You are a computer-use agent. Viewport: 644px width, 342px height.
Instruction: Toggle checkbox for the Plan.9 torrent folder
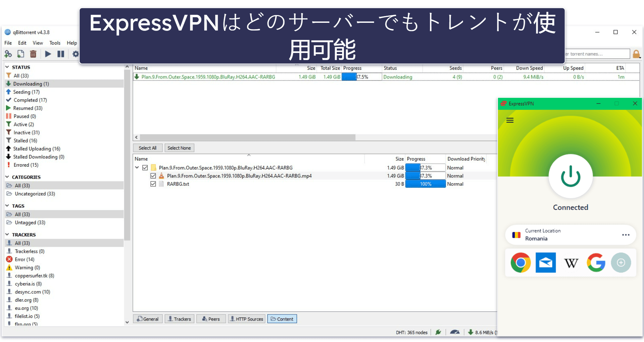(x=145, y=168)
